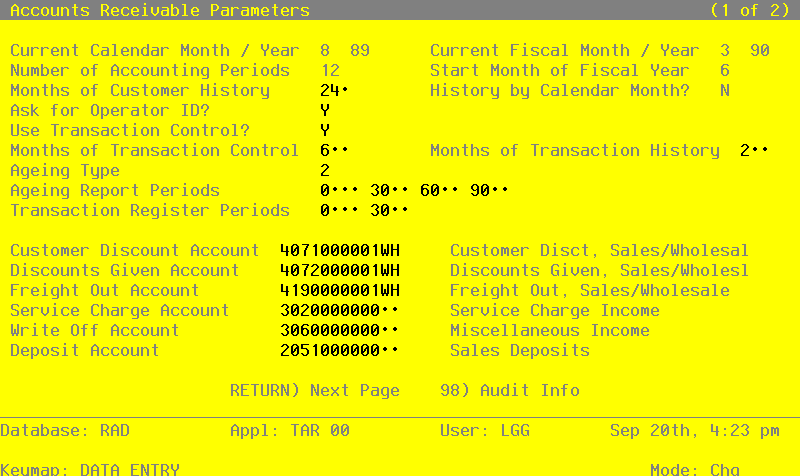The height and width of the screenshot is (476, 800).
Task: Click the 'Sep 20th, 4:23 pm' timestamp
Action: 695,430
